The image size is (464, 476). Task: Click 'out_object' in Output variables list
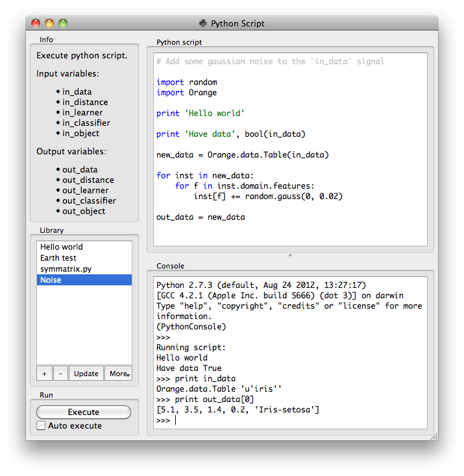pyautogui.click(x=84, y=211)
